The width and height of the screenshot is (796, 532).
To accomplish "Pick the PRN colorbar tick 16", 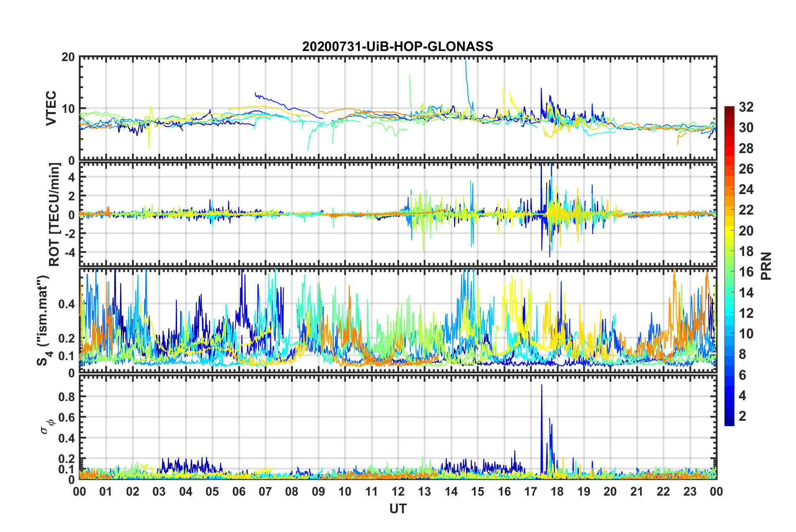I will (746, 272).
